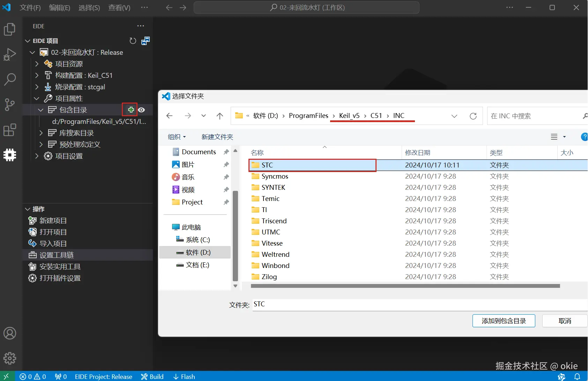Screen dimensions: 588x381
Task: Collapse the 02-来回流水灯 project node
Action: 32,52
